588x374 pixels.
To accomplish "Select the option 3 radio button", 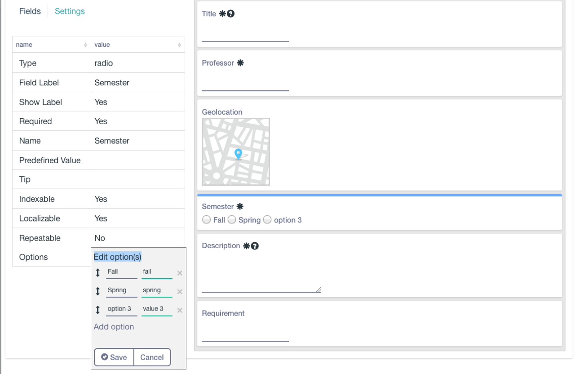I will point(267,220).
